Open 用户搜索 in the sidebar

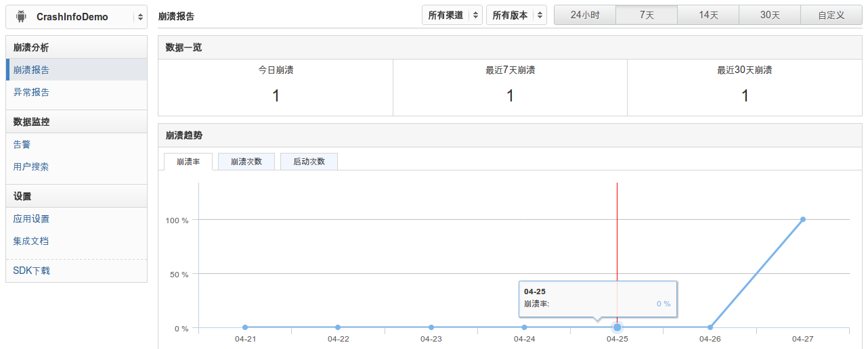[x=31, y=166]
